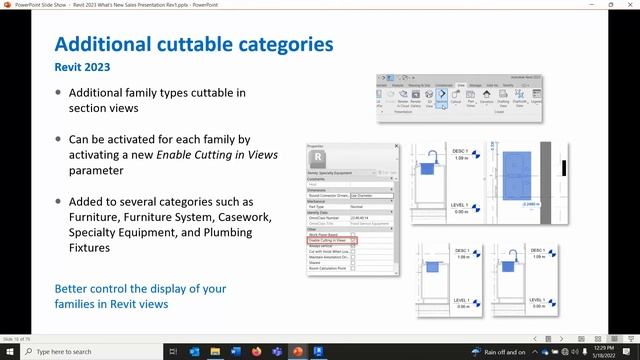
Task: Click Duplicate View tool in ribbon image
Action: pyautogui.click(x=520, y=98)
